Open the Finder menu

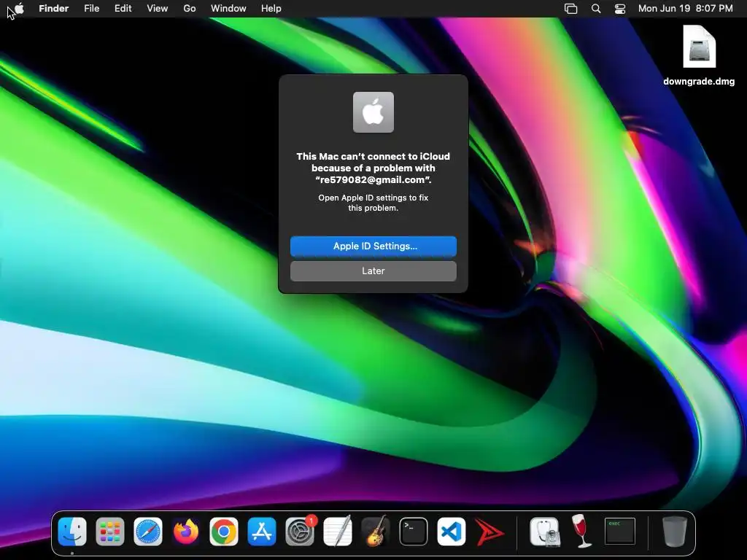(x=54, y=9)
